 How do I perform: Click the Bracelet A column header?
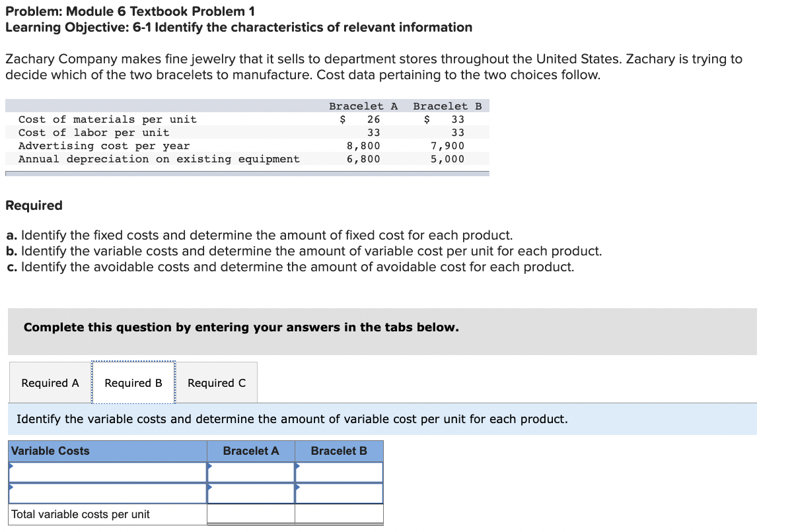tap(250, 451)
